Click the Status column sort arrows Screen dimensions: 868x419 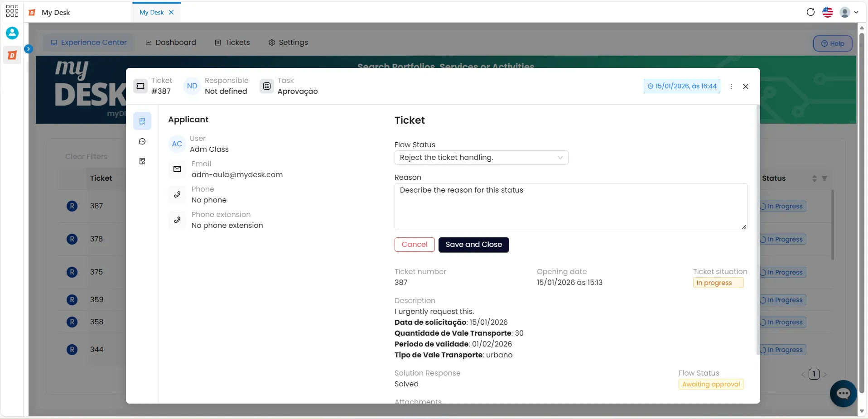point(814,178)
